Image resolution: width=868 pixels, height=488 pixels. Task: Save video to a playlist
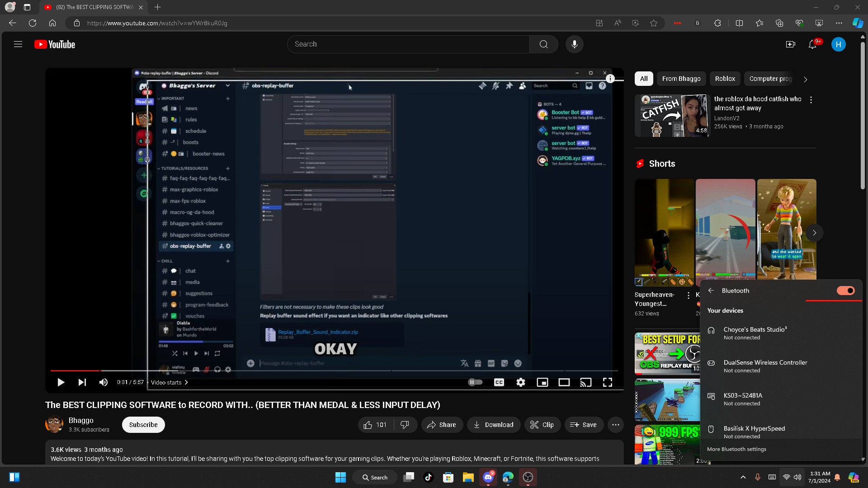pos(584,425)
